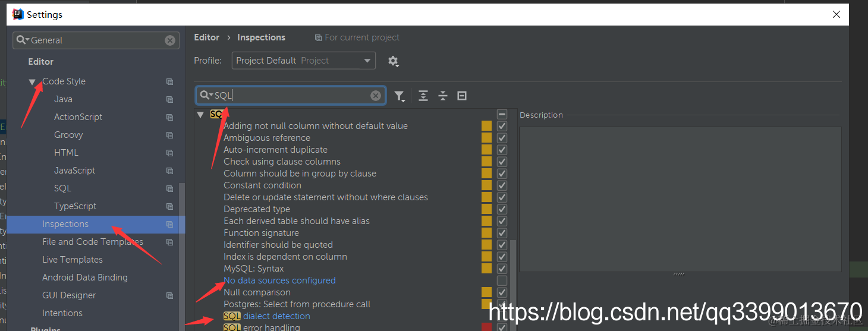Screen dimensions: 868x331
Task: Click into the SQL inspections search field
Action: point(291,96)
